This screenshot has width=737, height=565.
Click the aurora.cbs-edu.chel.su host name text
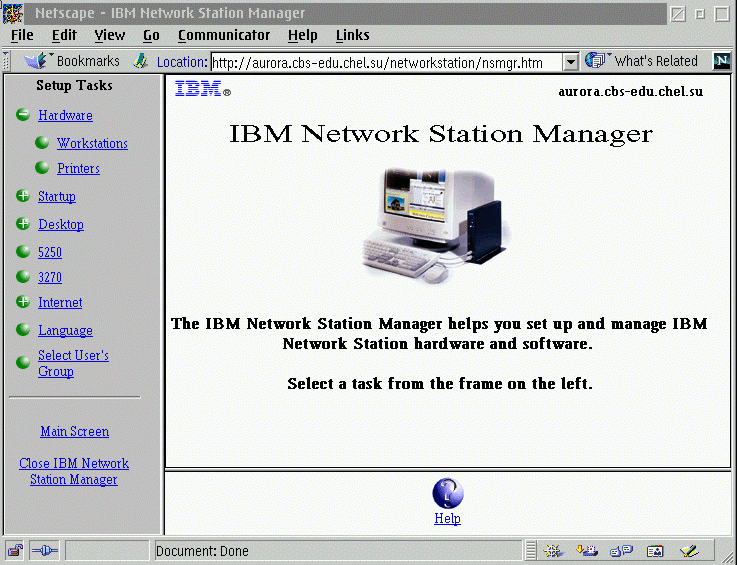tap(631, 91)
